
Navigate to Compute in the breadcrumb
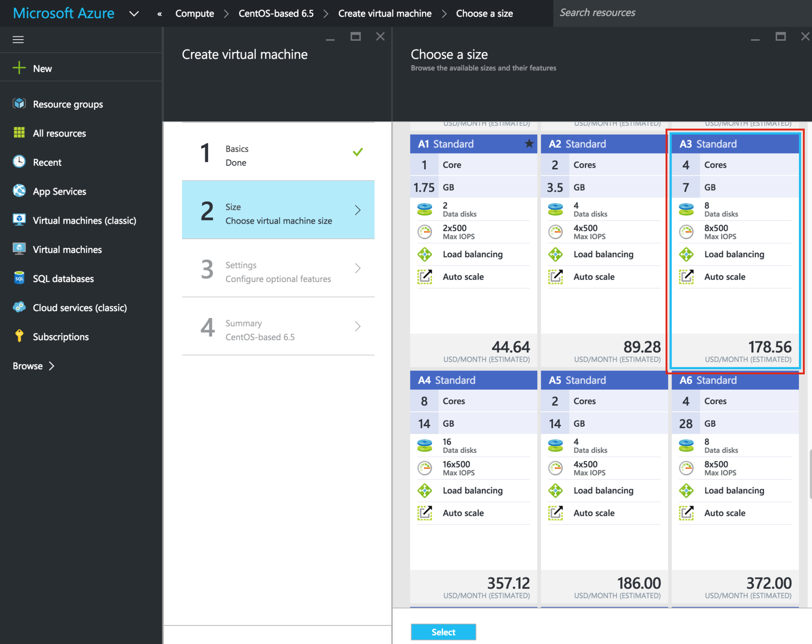(x=195, y=13)
